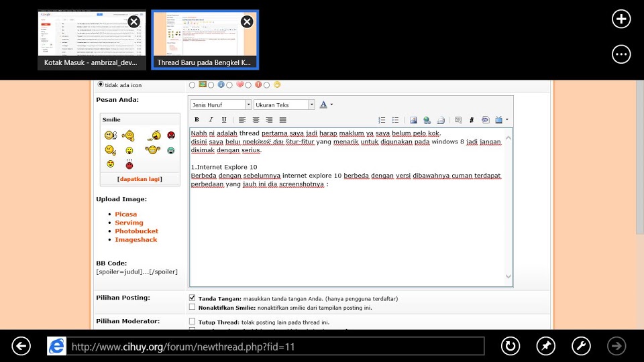This screenshot has width=644, height=362.
Task: Focus the cihuy.org URL address bar
Action: click(x=275, y=347)
